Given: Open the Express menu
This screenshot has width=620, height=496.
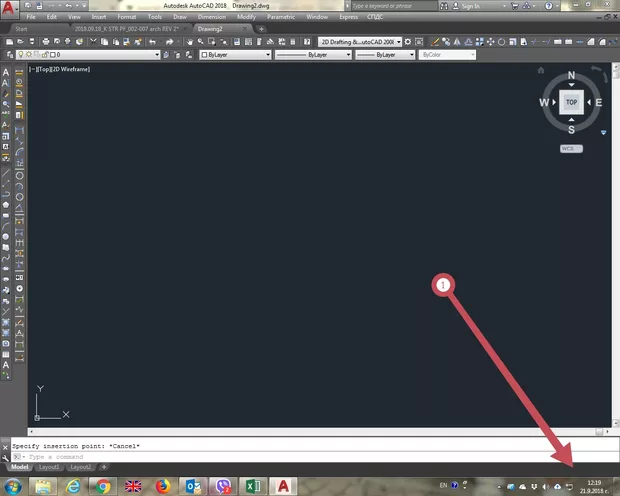Looking at the screenshot, I should (x=348, y=17).
